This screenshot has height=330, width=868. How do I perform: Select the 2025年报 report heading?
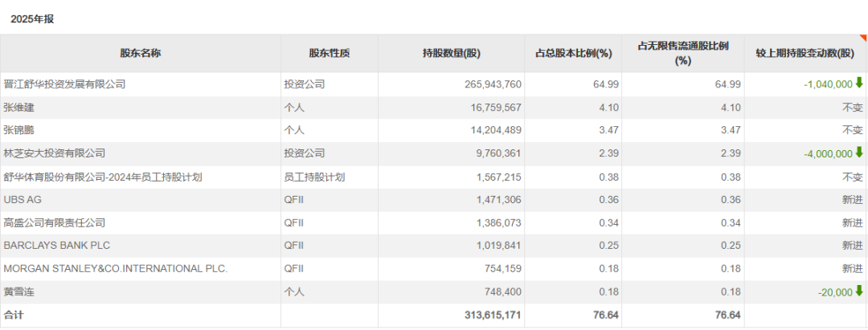pos(34,18)
